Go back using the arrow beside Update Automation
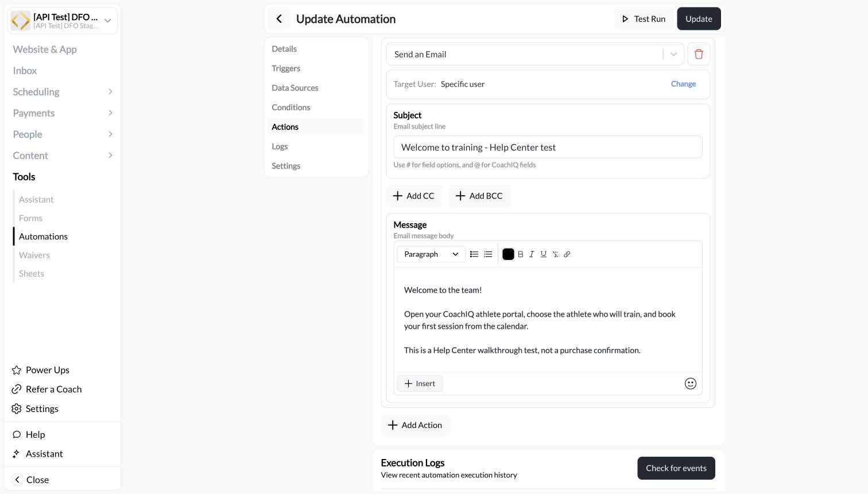Screen dimensions: 868x494 [x=279, y=19]
